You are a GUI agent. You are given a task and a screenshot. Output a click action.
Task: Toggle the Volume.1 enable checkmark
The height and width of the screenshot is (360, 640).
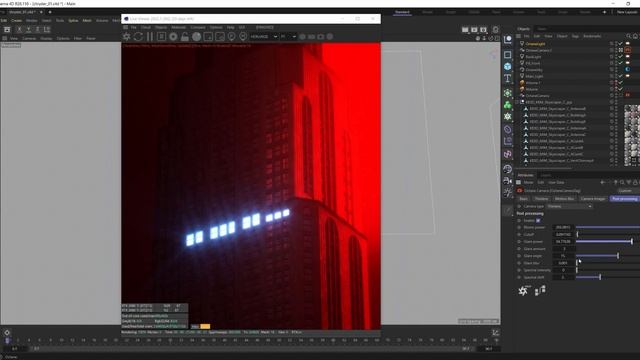pyautogui.click(x=620, y=83)
